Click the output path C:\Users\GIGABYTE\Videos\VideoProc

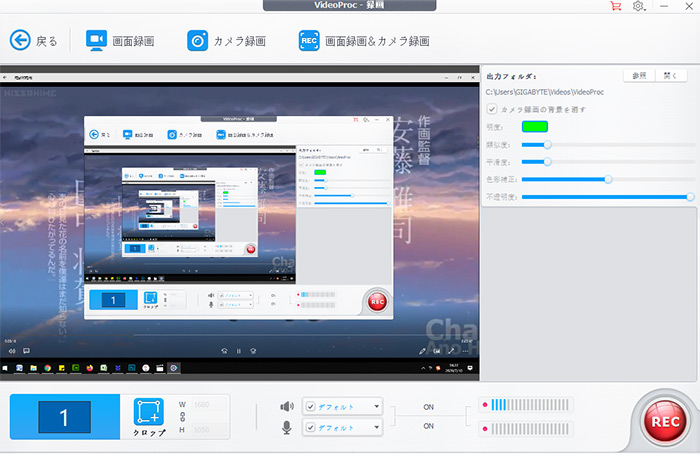pos(545,92)
